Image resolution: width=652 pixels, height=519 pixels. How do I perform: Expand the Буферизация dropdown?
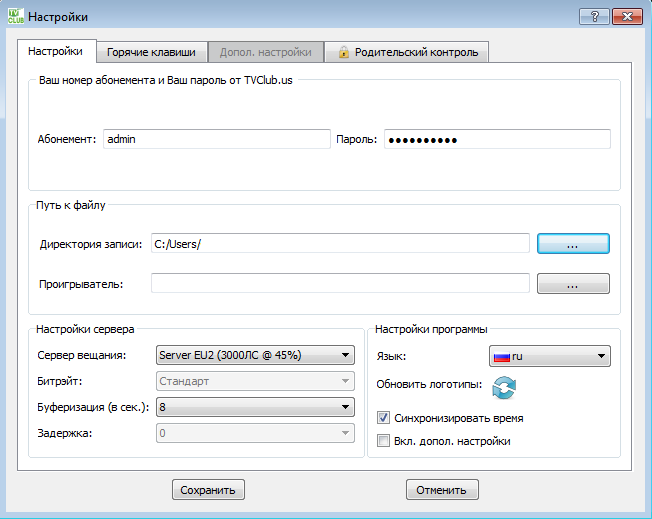255,407
